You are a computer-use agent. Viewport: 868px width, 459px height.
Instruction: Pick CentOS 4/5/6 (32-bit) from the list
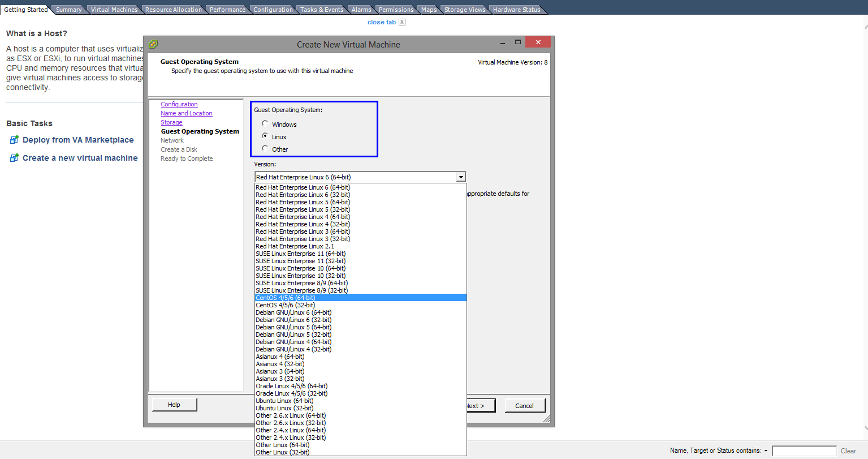coord(286,305)
